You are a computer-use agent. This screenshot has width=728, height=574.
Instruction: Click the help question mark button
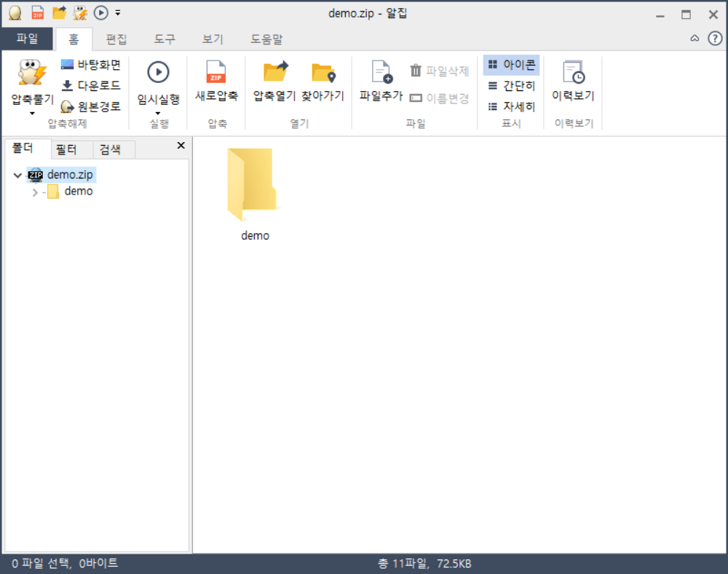point(714,39)
